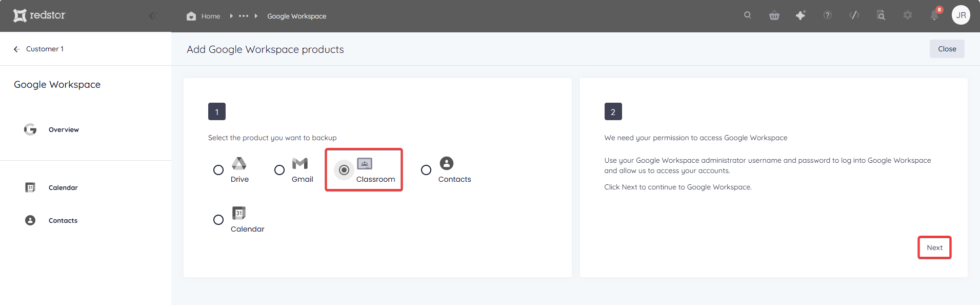980x305 pixels.
Task: Click the 'Google Workspace' sidebar heading
Action: pos(57,85)
